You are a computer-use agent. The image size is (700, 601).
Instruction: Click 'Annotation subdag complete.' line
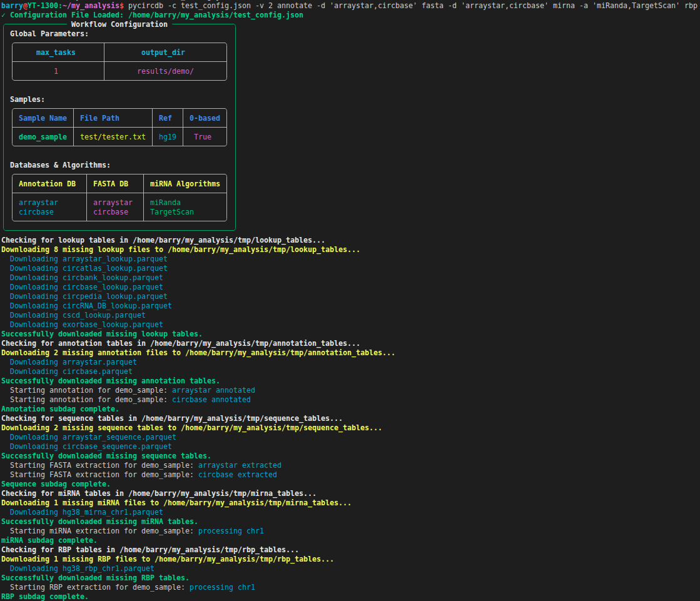coord(60,409)
